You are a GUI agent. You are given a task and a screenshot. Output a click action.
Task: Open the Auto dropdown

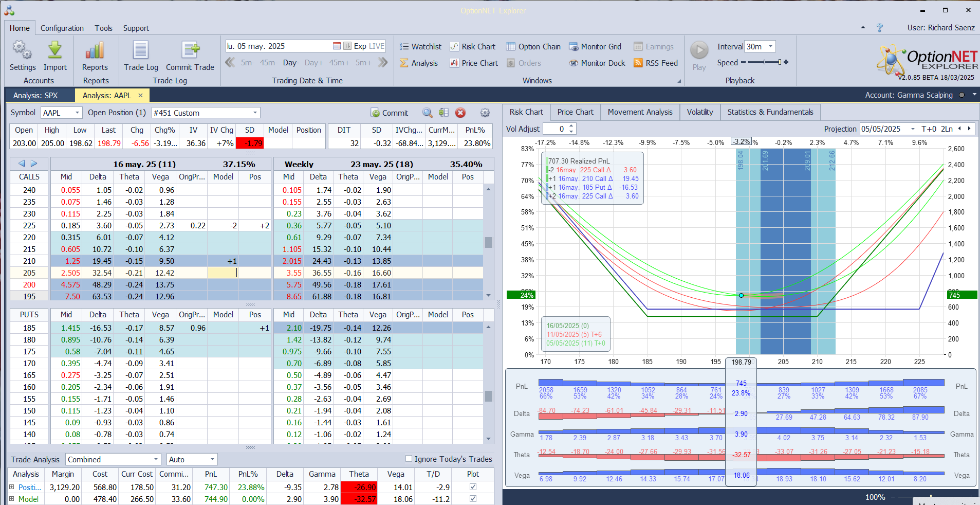212,459
